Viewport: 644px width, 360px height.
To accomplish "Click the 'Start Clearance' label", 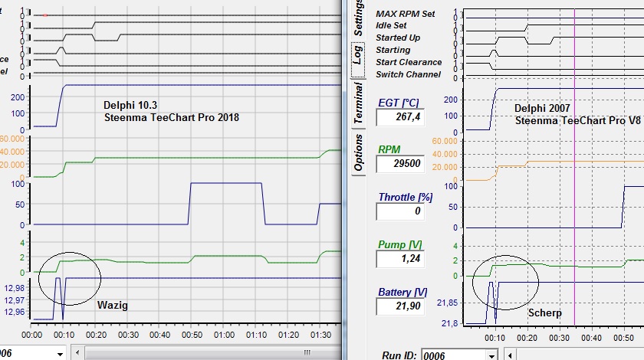I will point(409,62).
